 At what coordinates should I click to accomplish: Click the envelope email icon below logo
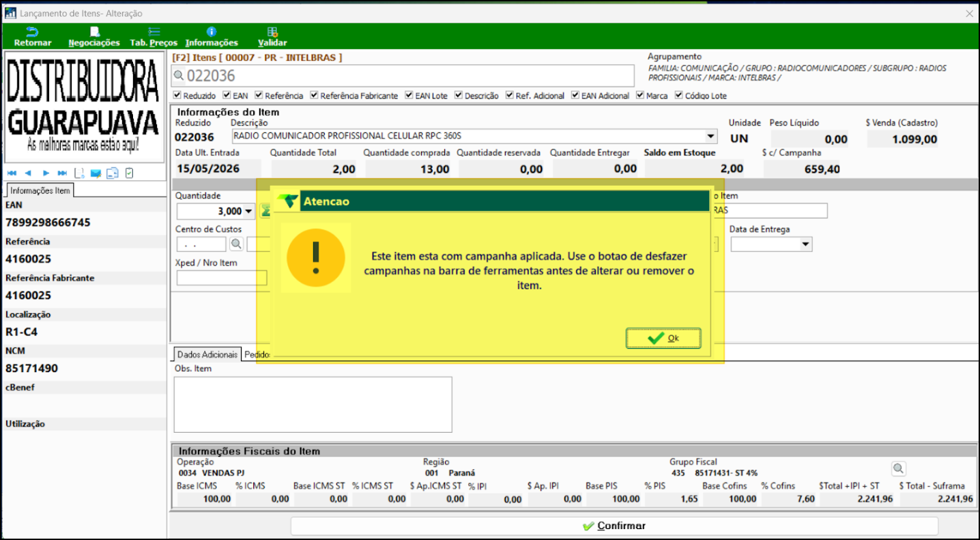[96, 173]
